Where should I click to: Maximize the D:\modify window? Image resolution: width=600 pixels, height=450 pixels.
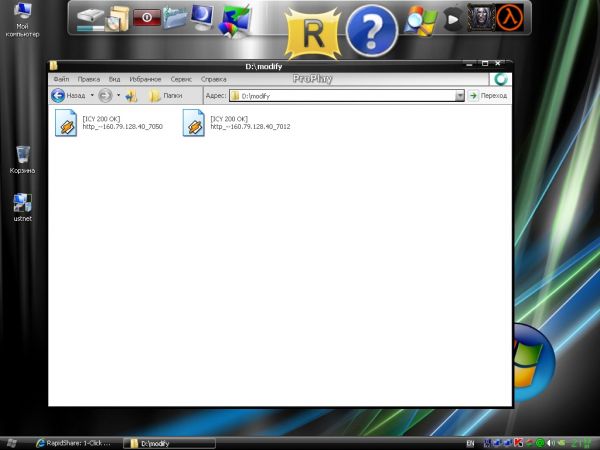(485, 64)
